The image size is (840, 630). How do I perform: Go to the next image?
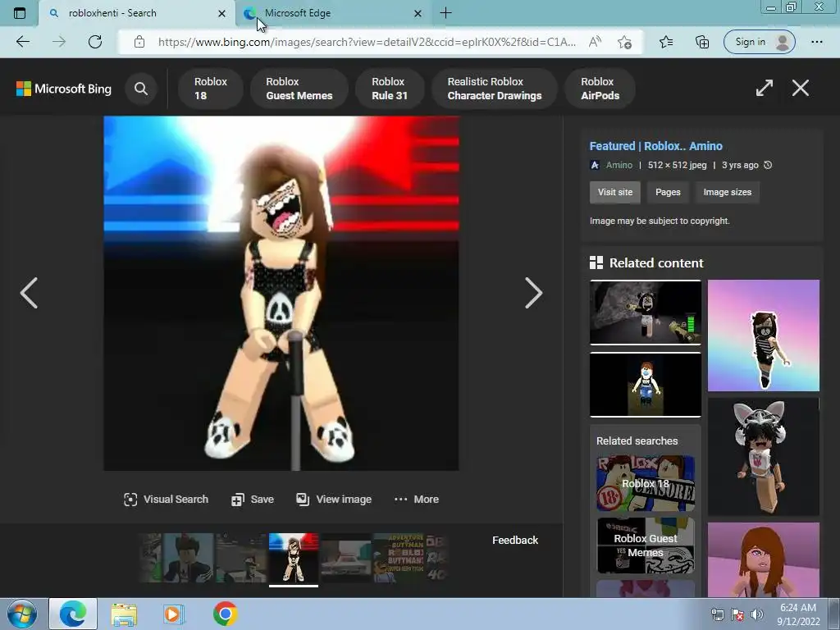[x=533, y=293]
